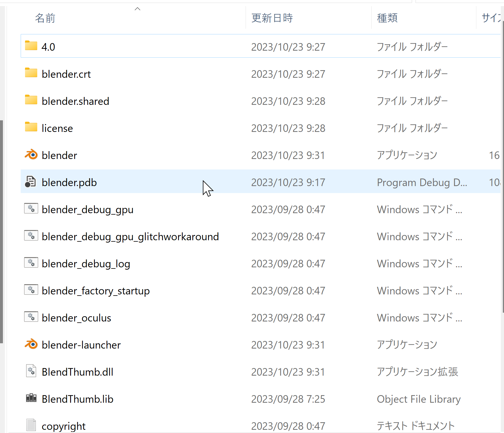Click the アプリケーション type in the blender-launcher row
504x433 pixels.
[407, 345]
